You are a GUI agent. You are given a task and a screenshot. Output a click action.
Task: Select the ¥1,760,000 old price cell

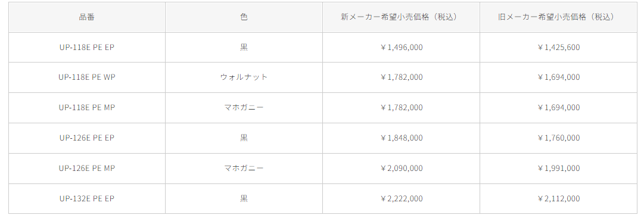[558, 138]
